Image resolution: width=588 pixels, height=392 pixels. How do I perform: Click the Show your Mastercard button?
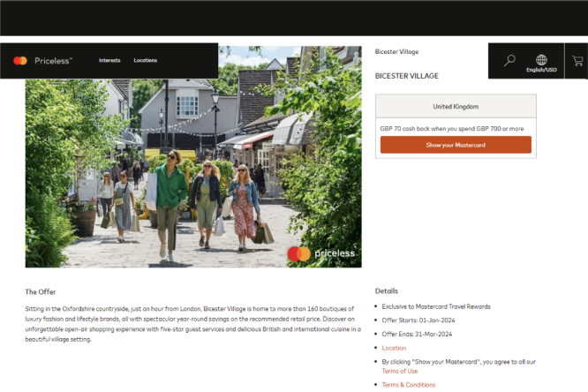click(456, 145)
